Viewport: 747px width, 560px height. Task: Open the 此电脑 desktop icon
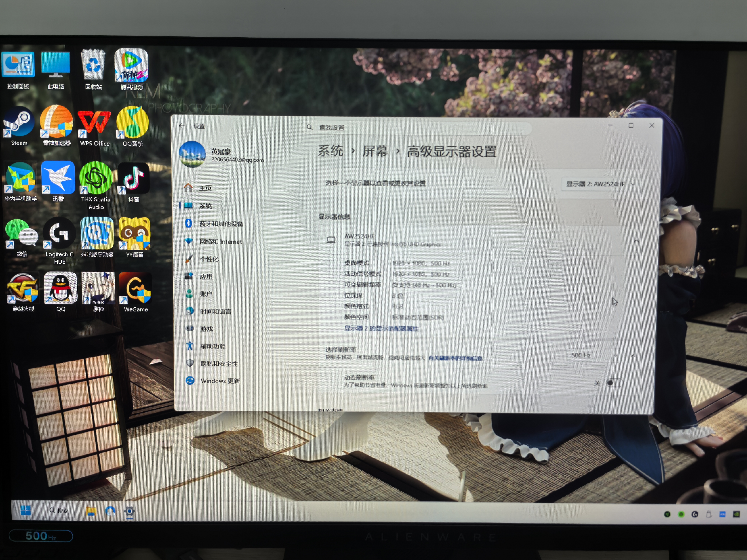click(x=55, y=70)
